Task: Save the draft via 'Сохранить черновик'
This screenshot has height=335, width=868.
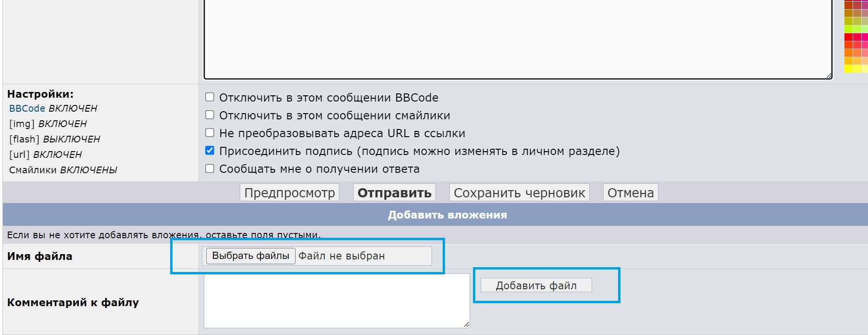Action: coord(519,193)
